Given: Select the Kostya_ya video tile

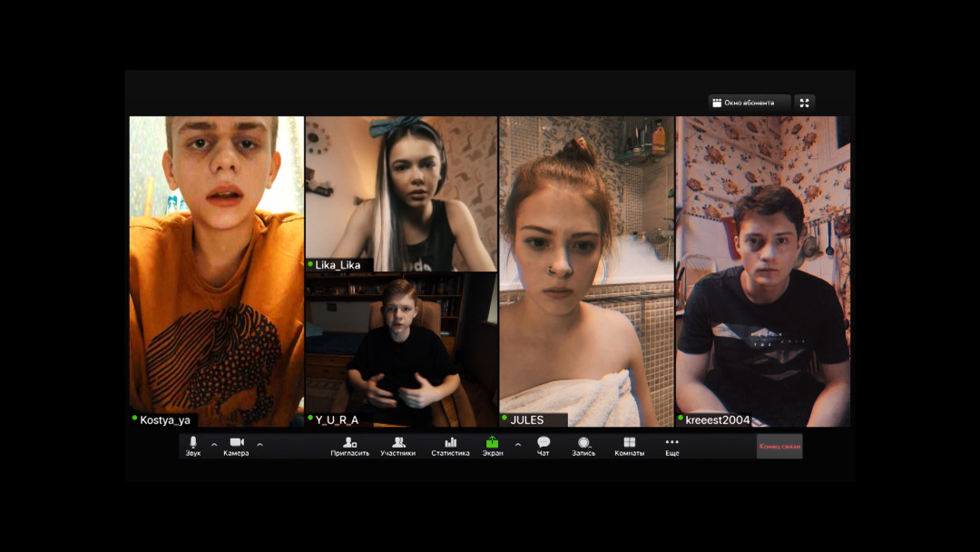Looking at the screenshot, I should coord(216,271).
